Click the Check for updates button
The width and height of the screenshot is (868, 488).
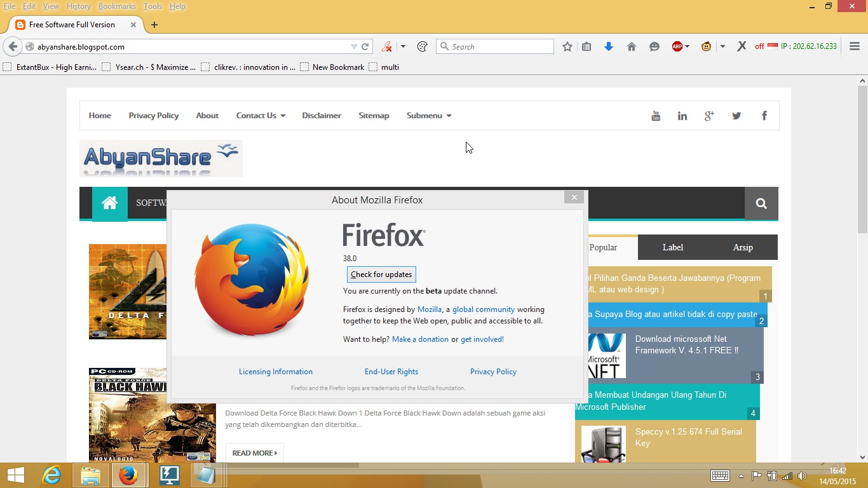[x=381, y=274]
